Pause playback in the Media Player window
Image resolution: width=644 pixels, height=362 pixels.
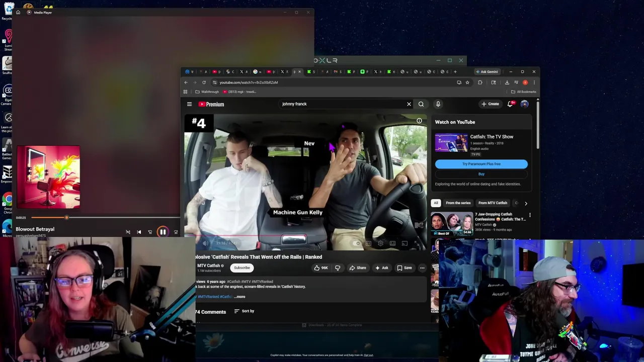tap(163, 232)
